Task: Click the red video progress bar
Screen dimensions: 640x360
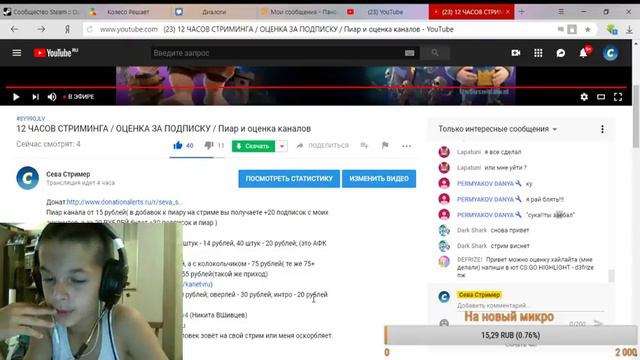Action: click(316, 87)
